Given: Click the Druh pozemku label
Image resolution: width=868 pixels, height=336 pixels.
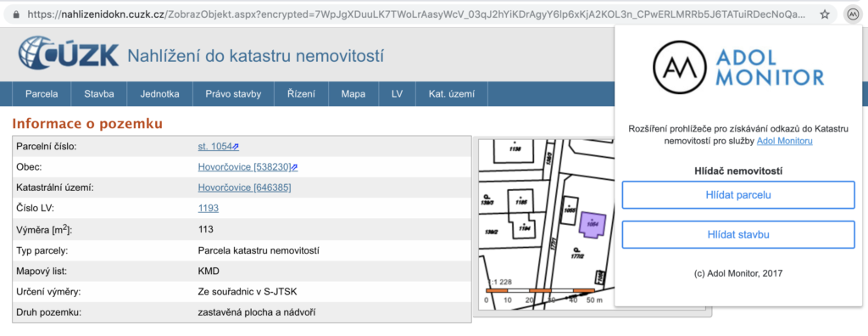Looking at the screenshot, I should coord(49,312).
